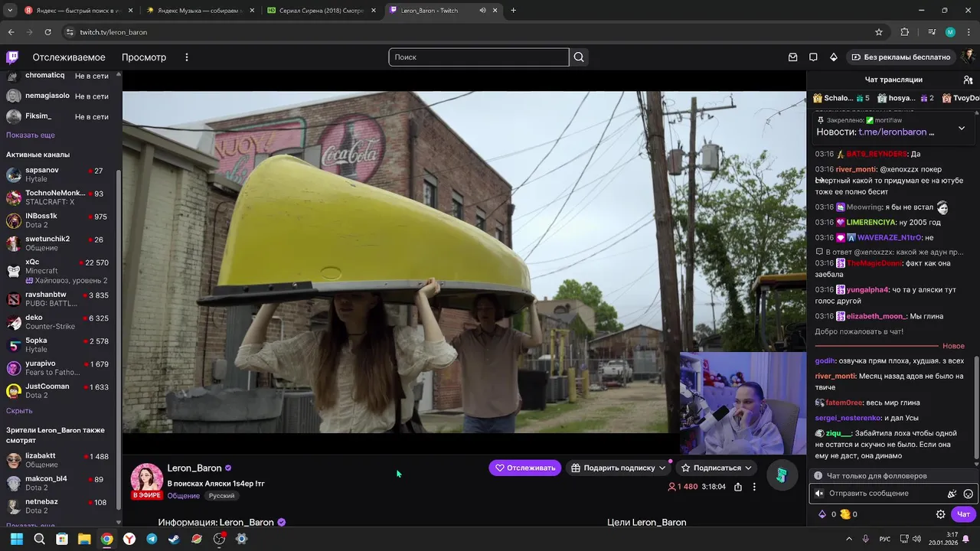Open the emote picker smiley
The height and width of the screenshot is (551, 980).
click(968, 494)
